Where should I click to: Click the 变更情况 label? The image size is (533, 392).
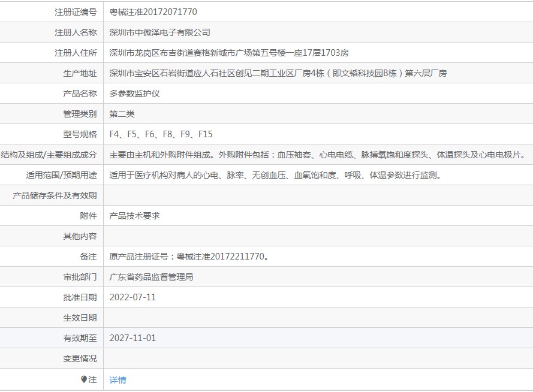[x=80, y=358]
